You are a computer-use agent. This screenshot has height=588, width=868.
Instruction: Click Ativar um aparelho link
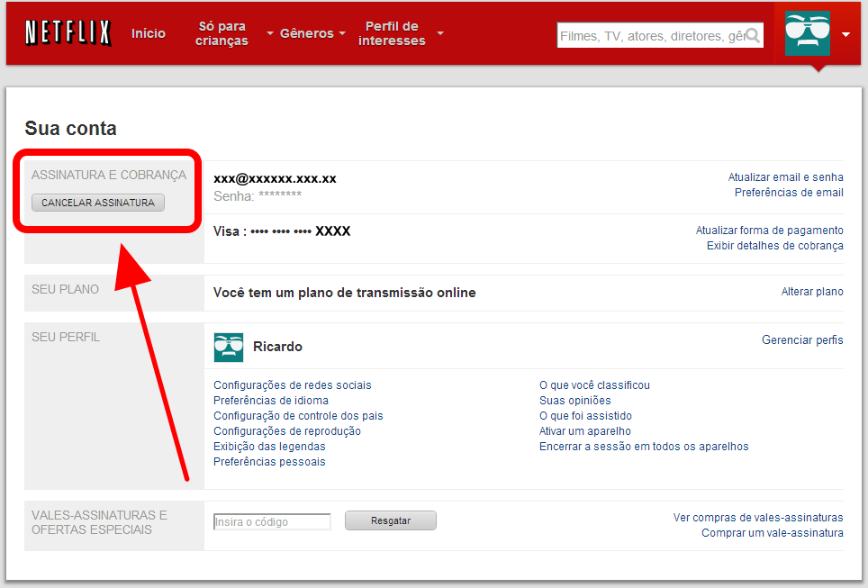[585, 431]
